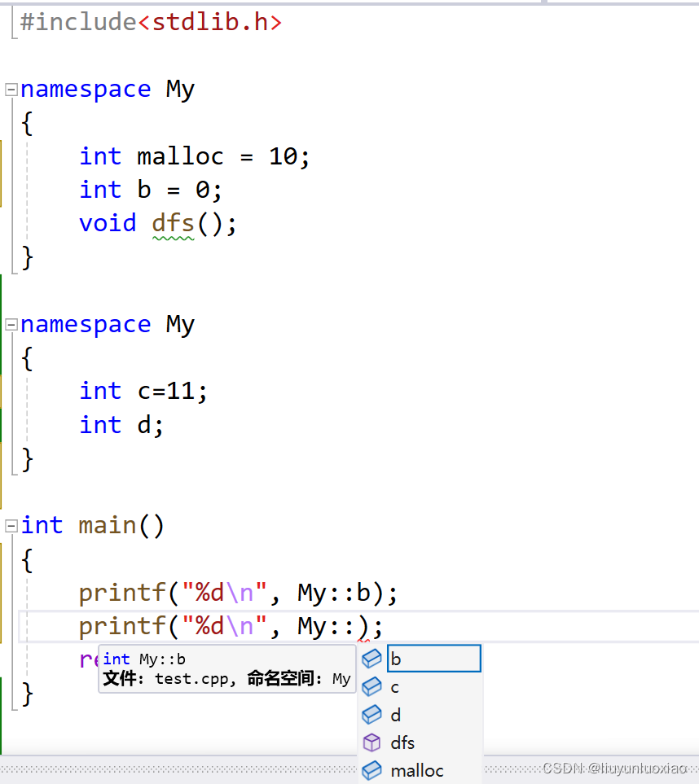Click the variable icon beside suggestion malloc
The height and width of the screenshot is (784, 699).
point(371,770)
